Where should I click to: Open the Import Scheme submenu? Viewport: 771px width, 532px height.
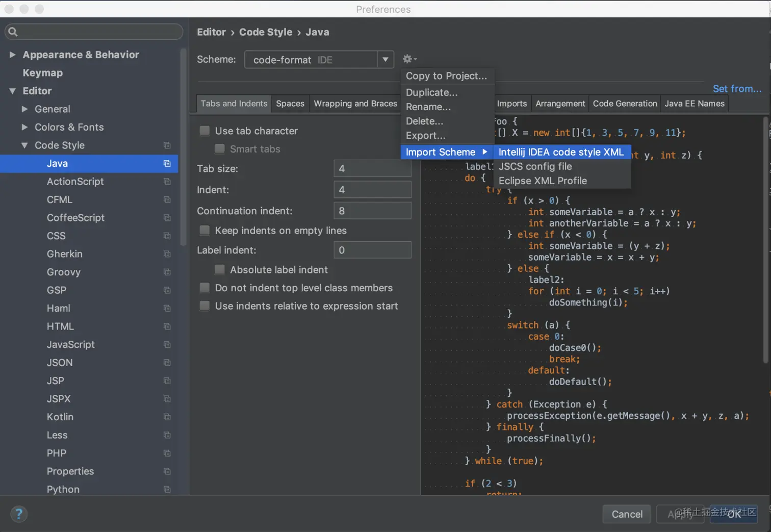tap(447, 152)
